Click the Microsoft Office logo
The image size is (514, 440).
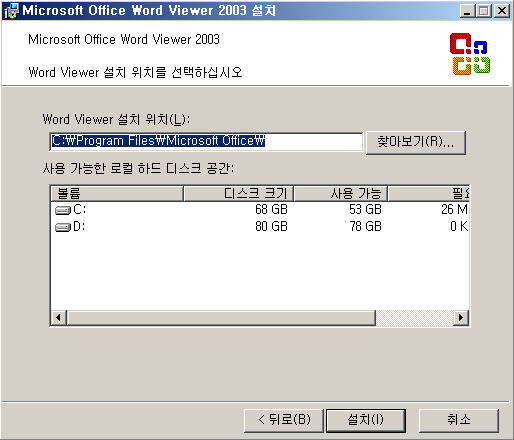pyautogui.click(x=470, y=54)
